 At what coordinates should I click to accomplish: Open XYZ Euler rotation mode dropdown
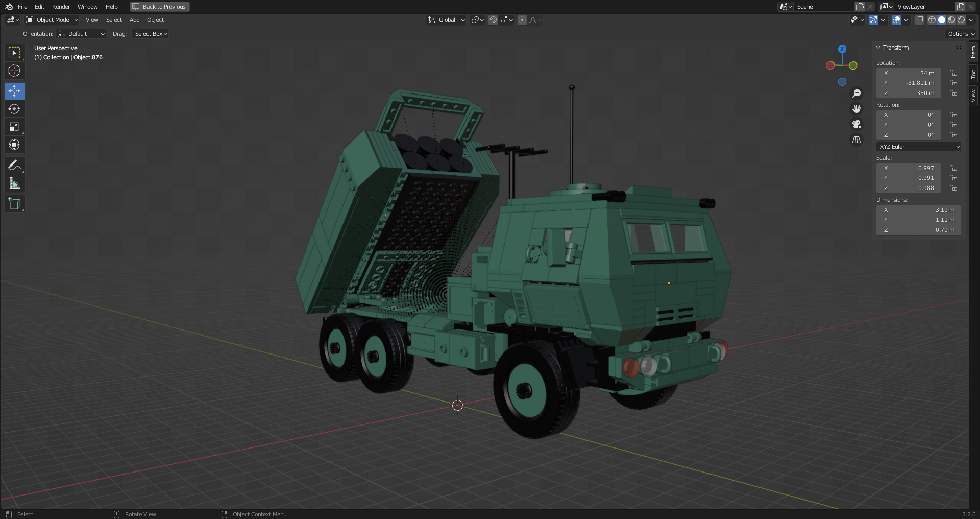(919, 147)
